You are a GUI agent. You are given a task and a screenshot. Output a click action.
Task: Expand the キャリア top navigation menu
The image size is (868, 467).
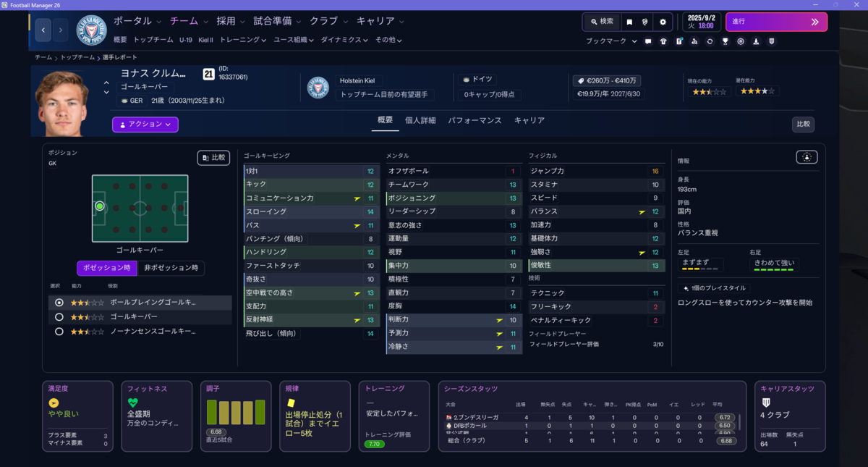point(380,21)
